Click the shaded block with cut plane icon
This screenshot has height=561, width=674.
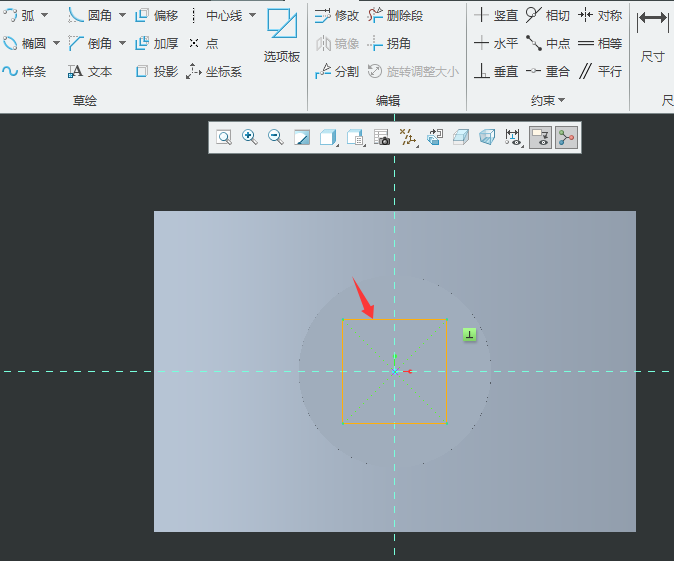(x=461, y=138)
